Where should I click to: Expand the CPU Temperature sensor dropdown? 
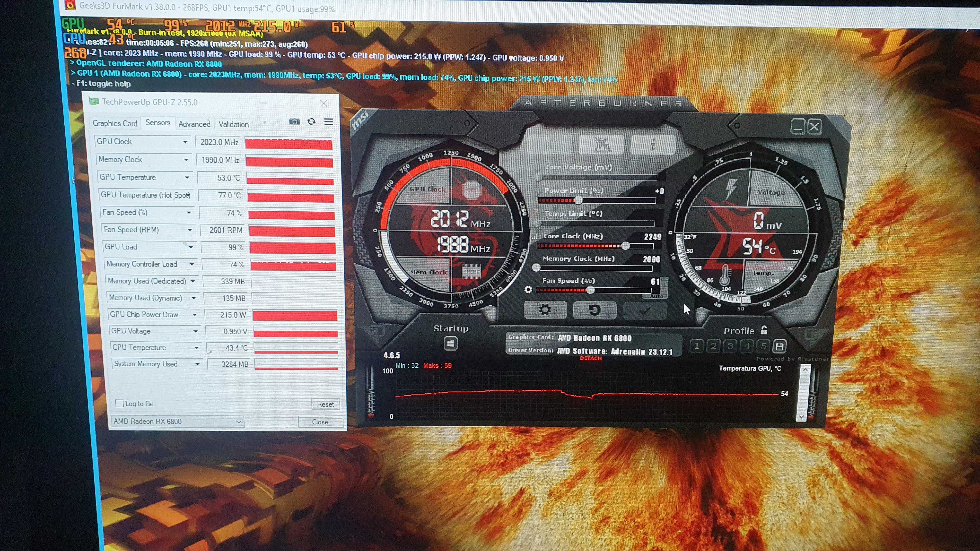click(197, 348)
